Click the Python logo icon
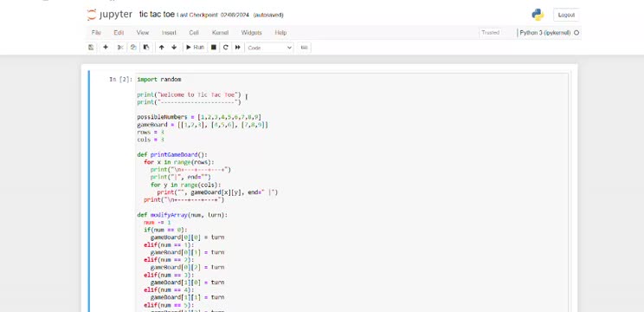 point(538,15)
